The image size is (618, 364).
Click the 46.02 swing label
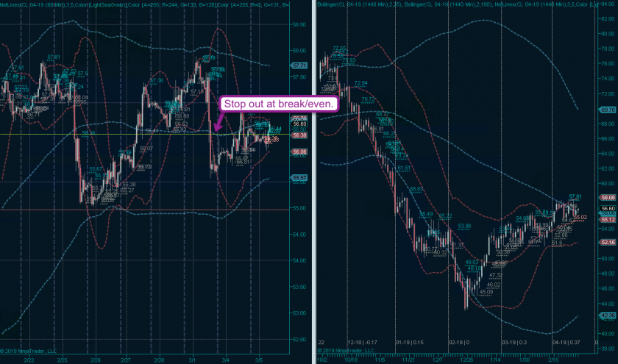tap(494, 285)
